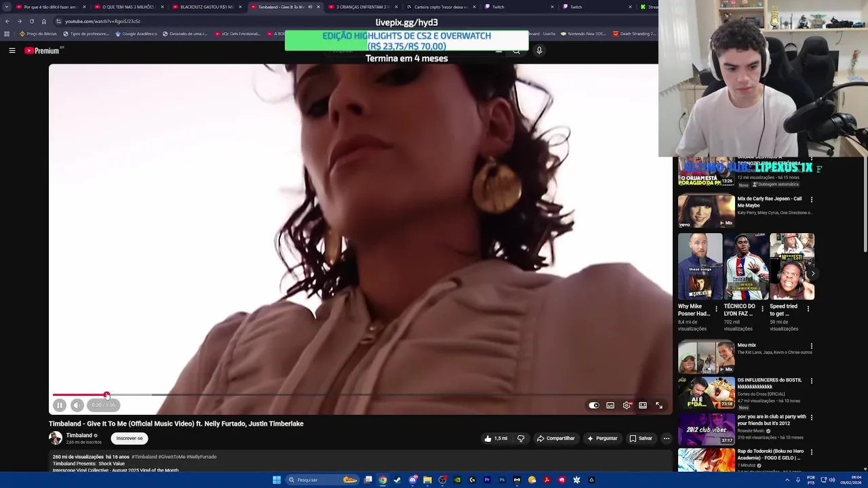
Task: Click the browser home icon
Action: click(x=44, y=21)
